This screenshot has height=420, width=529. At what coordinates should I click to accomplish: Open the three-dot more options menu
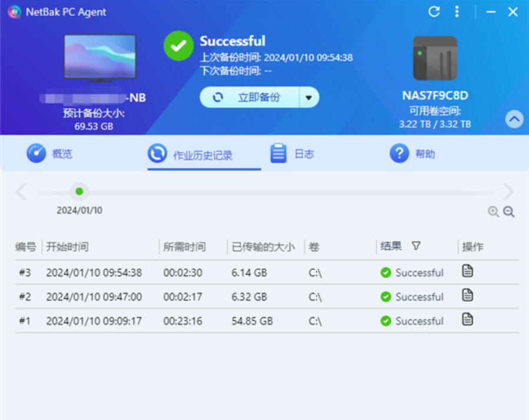(457, 12)
